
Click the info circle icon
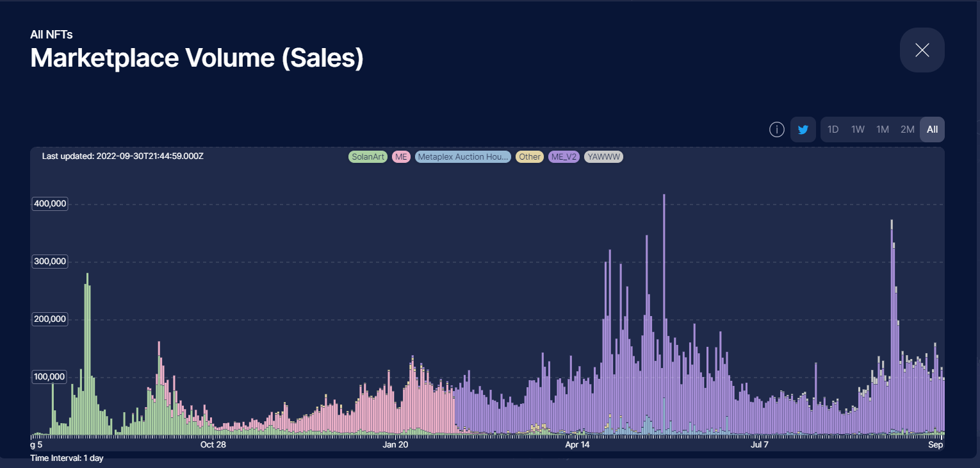click(x=776, y=130)
